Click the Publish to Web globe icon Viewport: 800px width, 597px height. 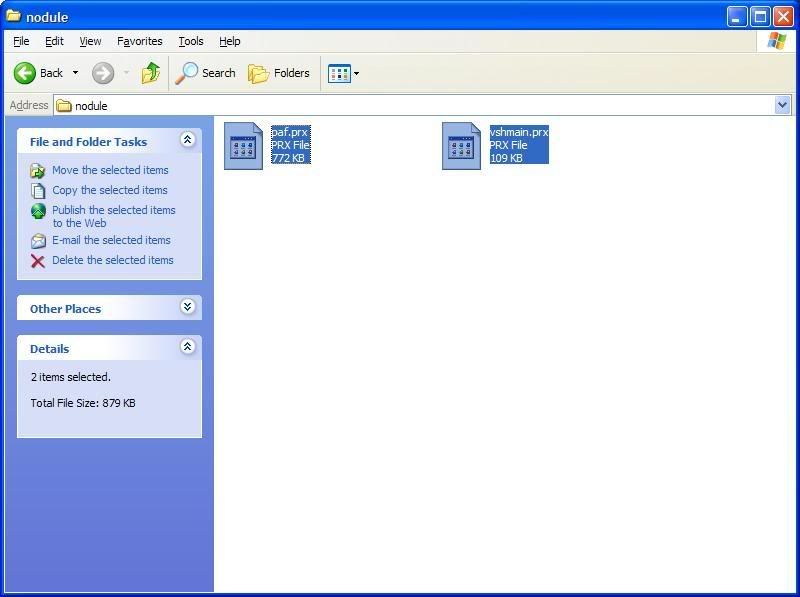(x=38, y=211)
